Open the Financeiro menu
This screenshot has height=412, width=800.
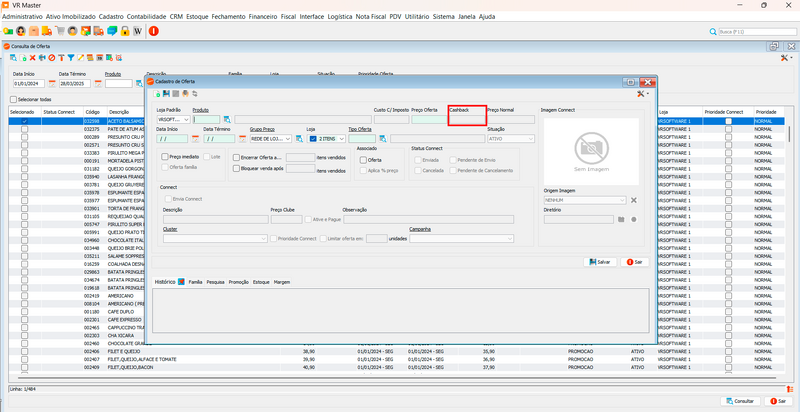point(263,16)
